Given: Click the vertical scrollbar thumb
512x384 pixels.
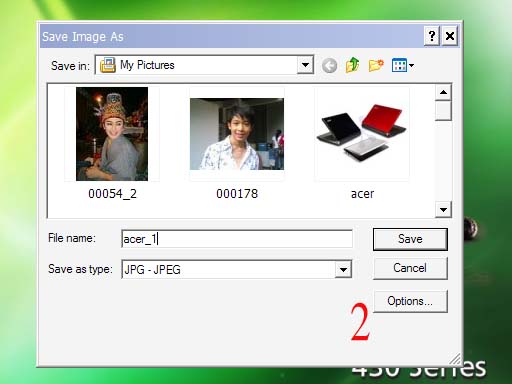Looking at the screenshot, I should (x=443, y=111).
